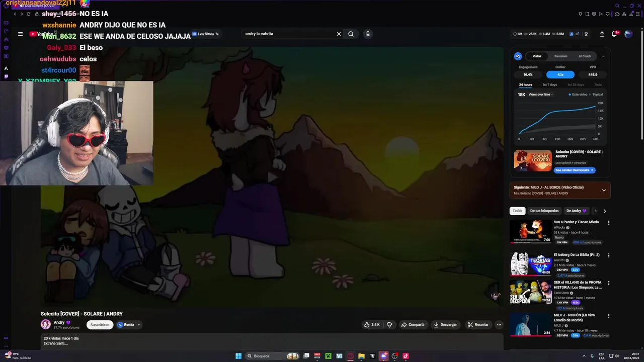Switch to Resumen tab

point(561,56)
